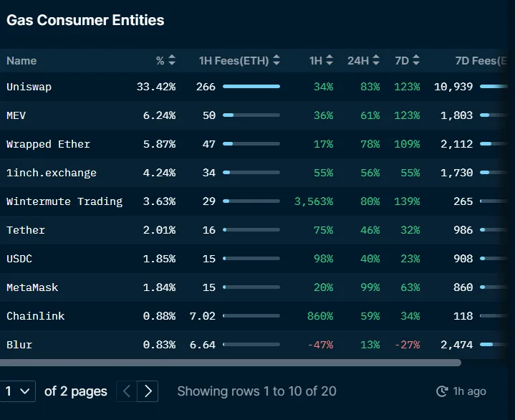Click the '1h ago' updated label
Image resolution: width=515 pixels, height=420 pixels.
[x=469, y=391]
